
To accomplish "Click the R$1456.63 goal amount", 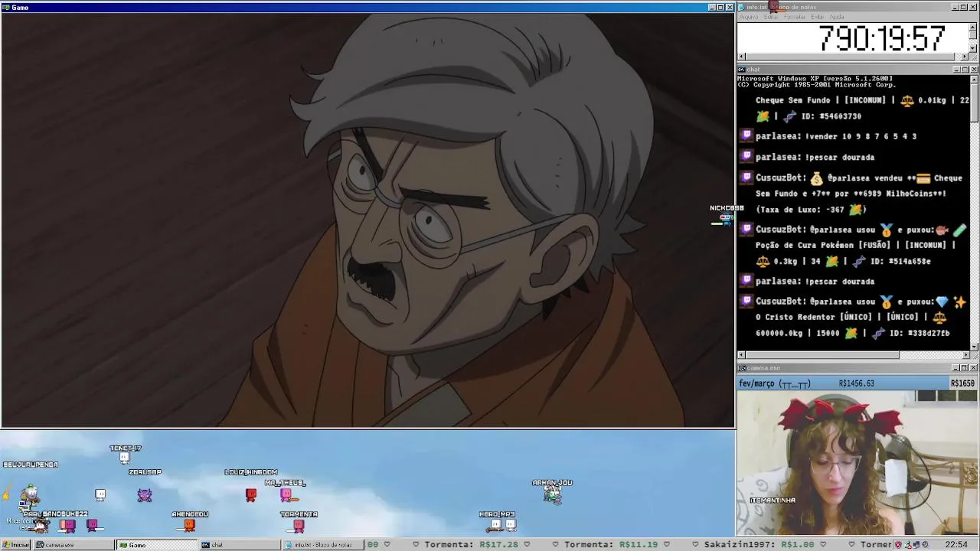I will (x=856, y=383).
